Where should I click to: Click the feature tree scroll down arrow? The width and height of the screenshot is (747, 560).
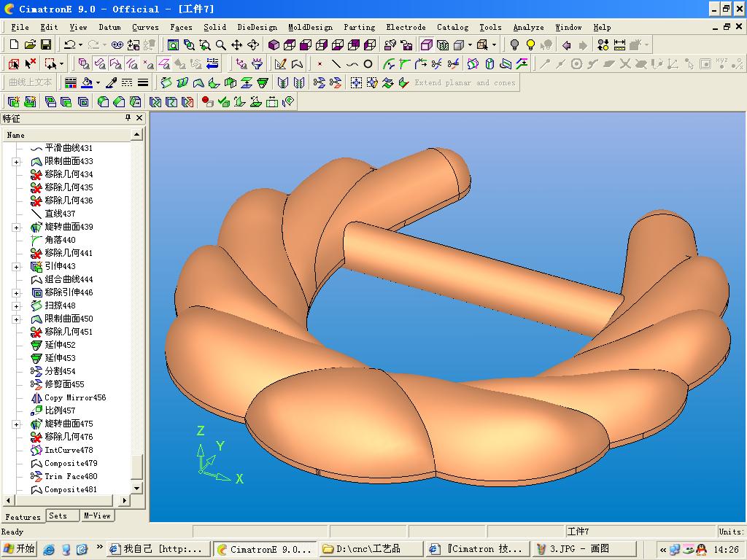pyautogui.click(x=136, y=489)
